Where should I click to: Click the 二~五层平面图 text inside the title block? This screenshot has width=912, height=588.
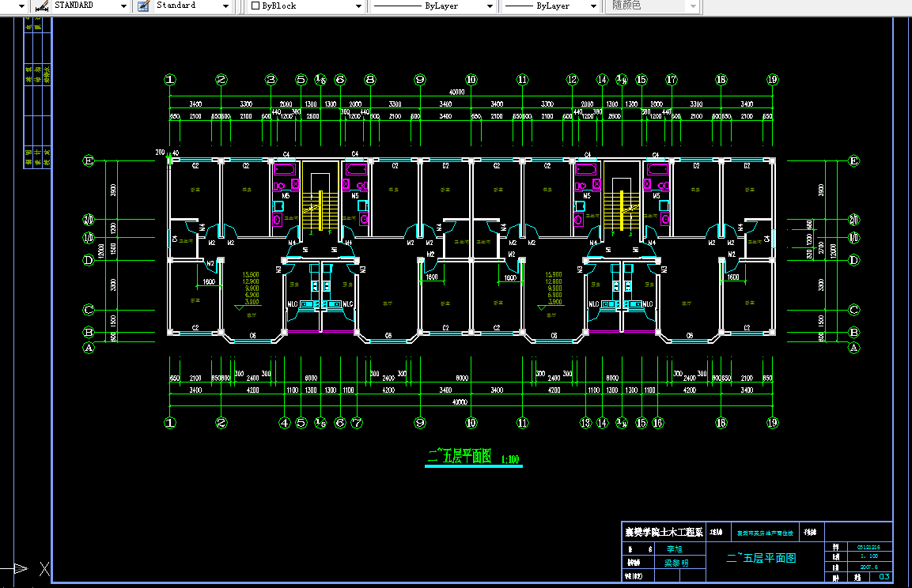click(x=762, y=559)
